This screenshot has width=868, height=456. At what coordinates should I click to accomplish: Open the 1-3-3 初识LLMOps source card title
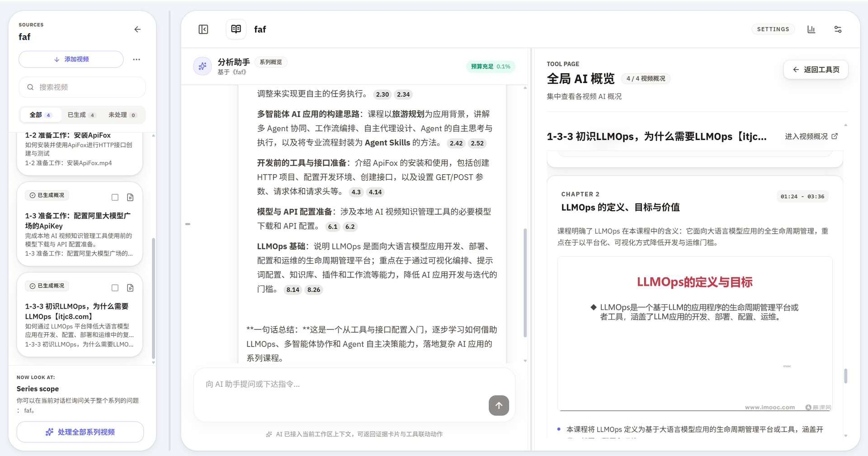(77, 311)
